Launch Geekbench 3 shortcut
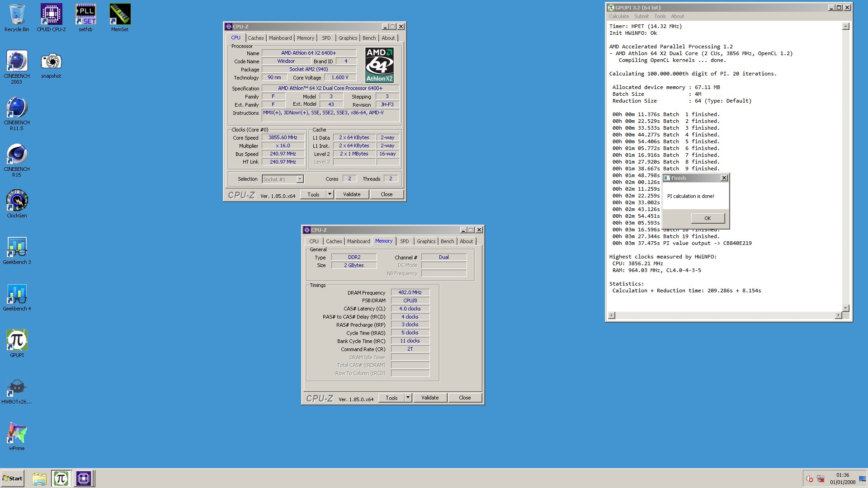Image resolution: width=868 pixels, height=488 pixels. click(17, 250)
